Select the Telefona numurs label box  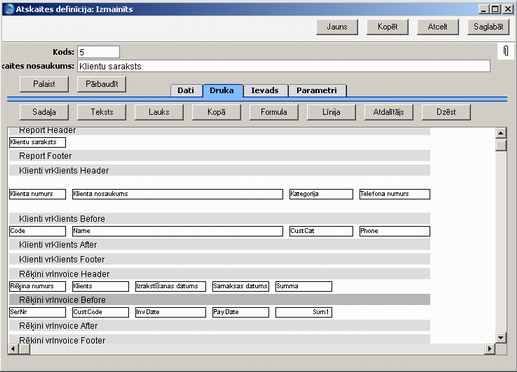tap(395, 194)
